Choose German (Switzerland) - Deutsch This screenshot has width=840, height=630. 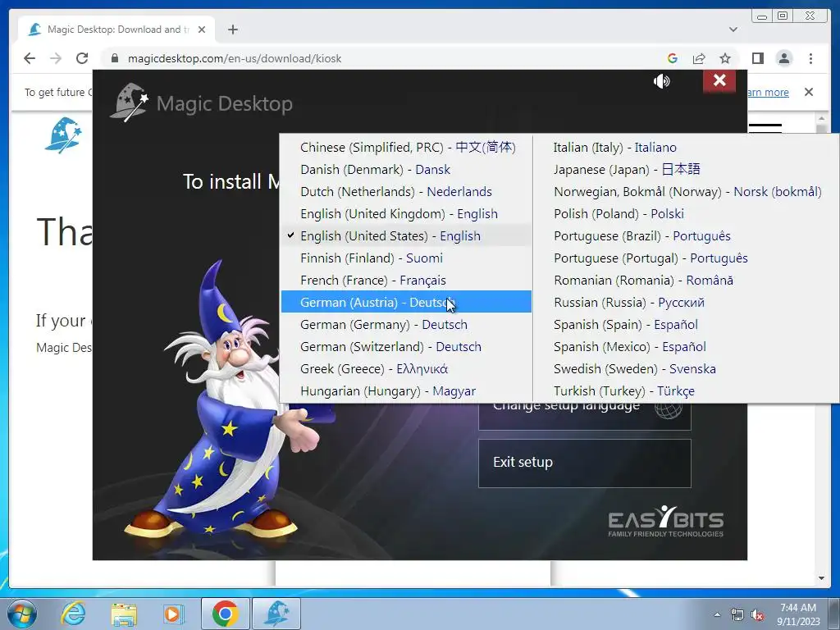pos(407,347)
